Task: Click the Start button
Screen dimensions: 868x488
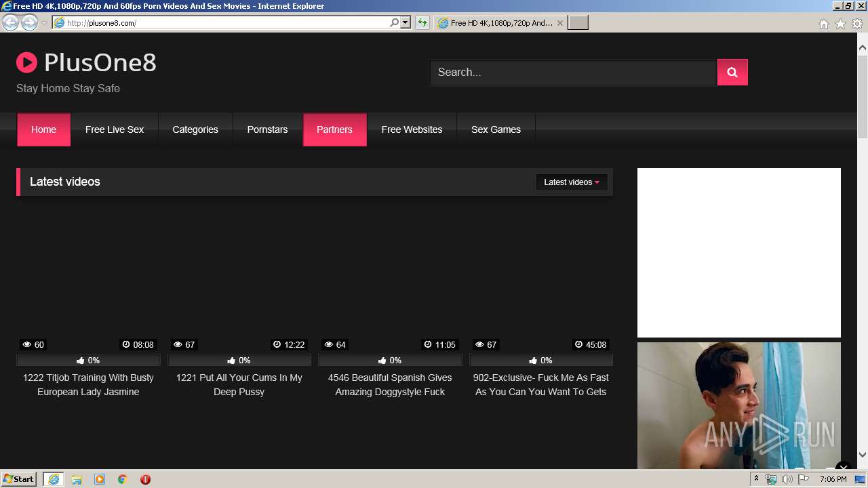Action: coord(19,479)
